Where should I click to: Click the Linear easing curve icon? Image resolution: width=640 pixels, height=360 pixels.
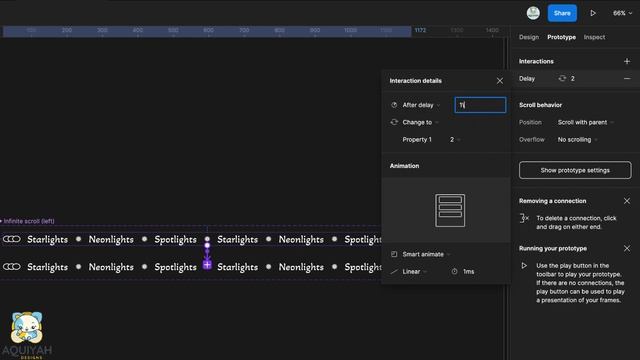[x=394, y=271]
